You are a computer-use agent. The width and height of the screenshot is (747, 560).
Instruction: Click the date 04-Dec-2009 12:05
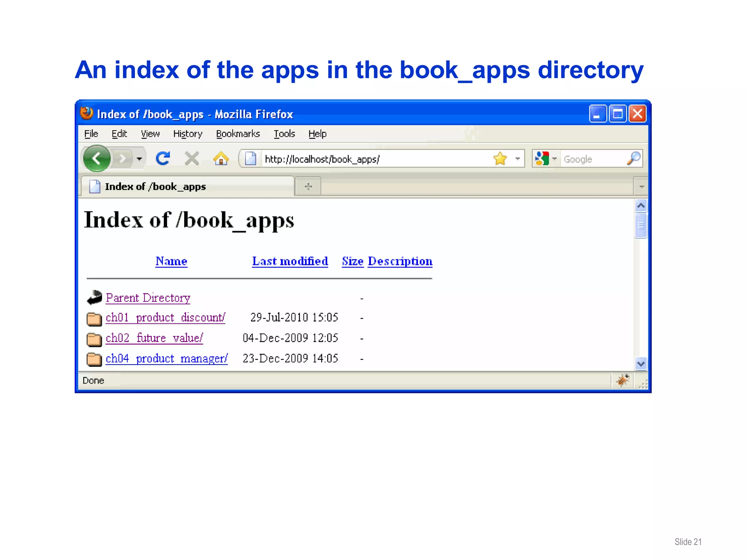click(290, 338)
